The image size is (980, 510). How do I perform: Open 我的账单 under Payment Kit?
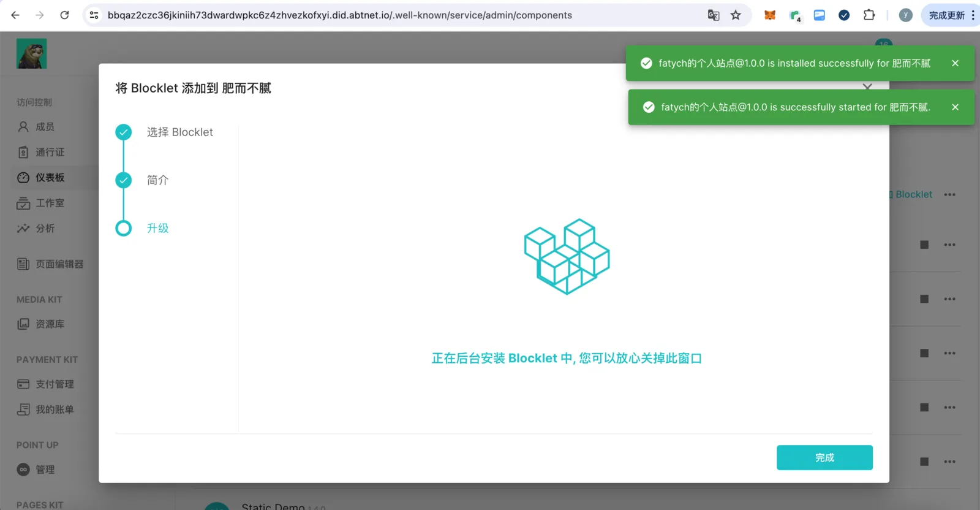(55, 409)
